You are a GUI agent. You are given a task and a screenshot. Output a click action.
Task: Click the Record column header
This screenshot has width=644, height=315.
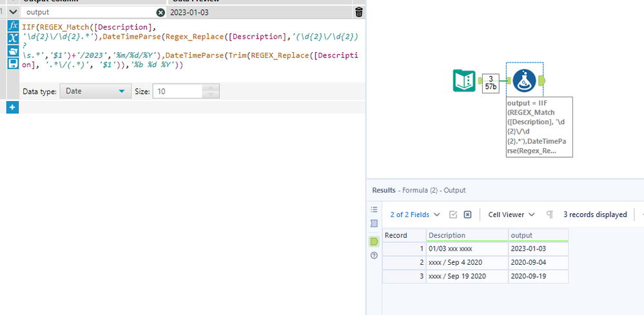click(404, 235)
